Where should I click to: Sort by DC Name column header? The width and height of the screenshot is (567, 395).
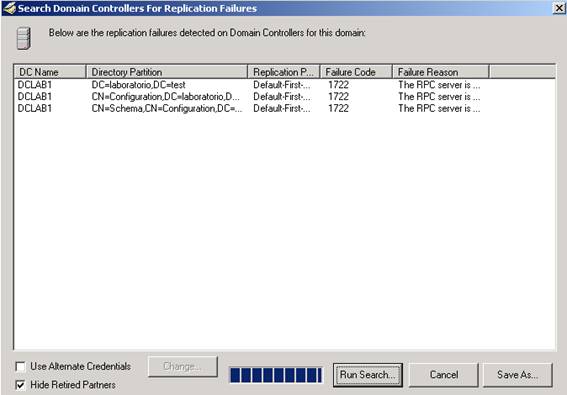click(50, 72)
